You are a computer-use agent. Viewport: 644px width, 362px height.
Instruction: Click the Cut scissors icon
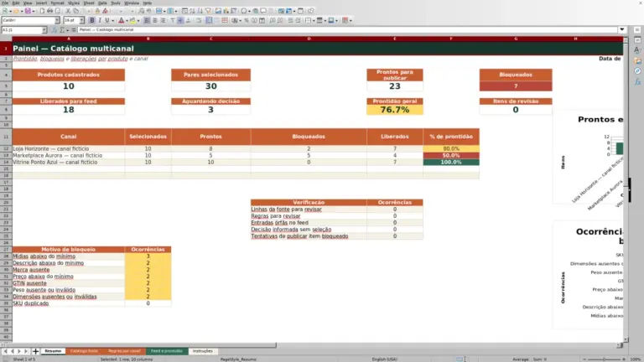68,11
